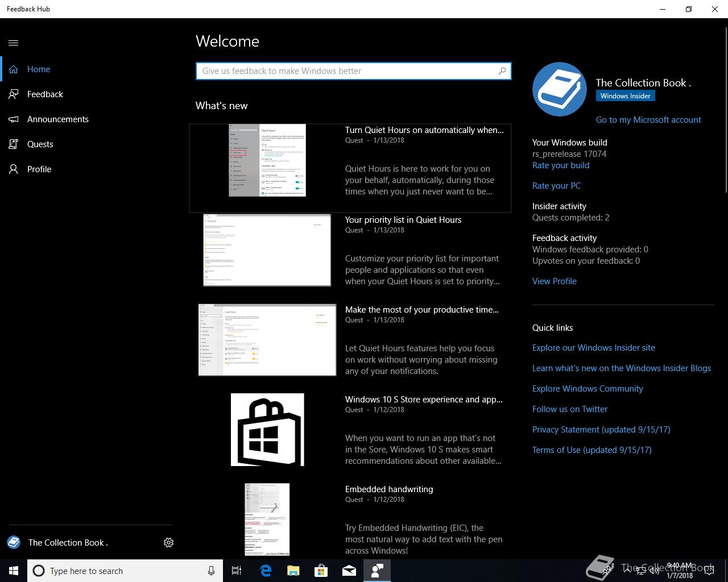Click the Home icon in sidebar
The image size is (728, 582).
(14, 69)
